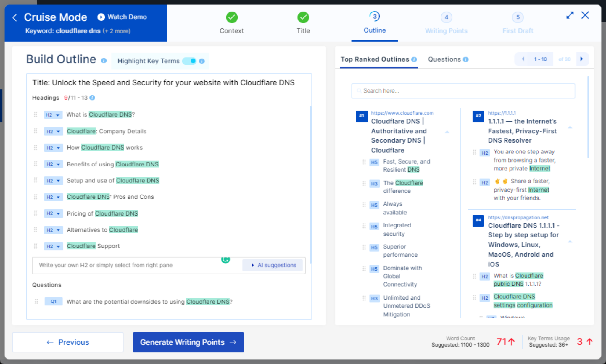Open heading level dropdown for 'Cloudflare DNS: Pros and Cons'
The height and width of the screenshot is (364, 606).
point(53,197)
